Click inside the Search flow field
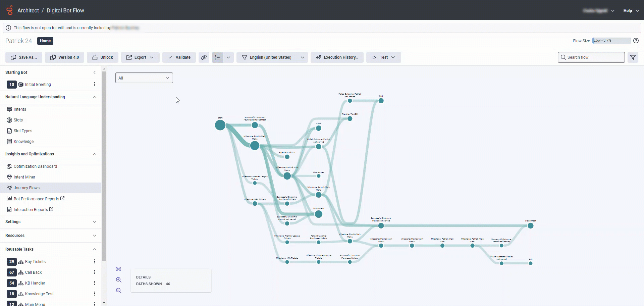Image resolution: width=644 pixels, height=306 pixels. pos(591,57)
